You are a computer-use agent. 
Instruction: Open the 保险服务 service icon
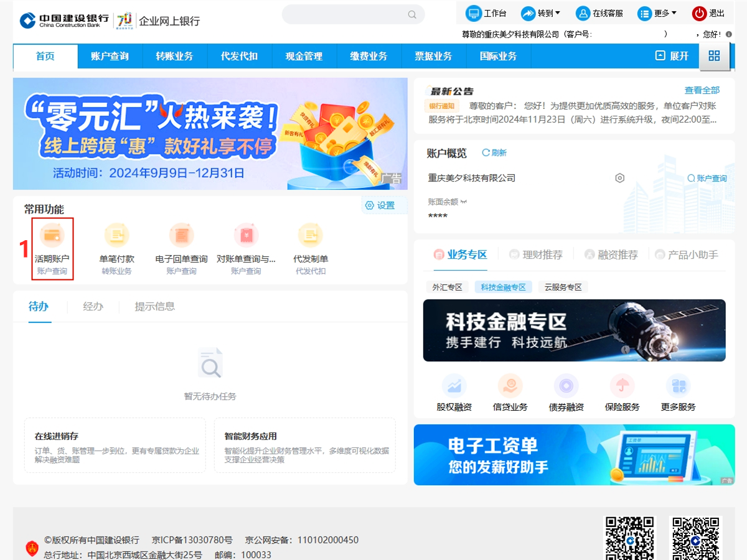click(x=622, y=386)
